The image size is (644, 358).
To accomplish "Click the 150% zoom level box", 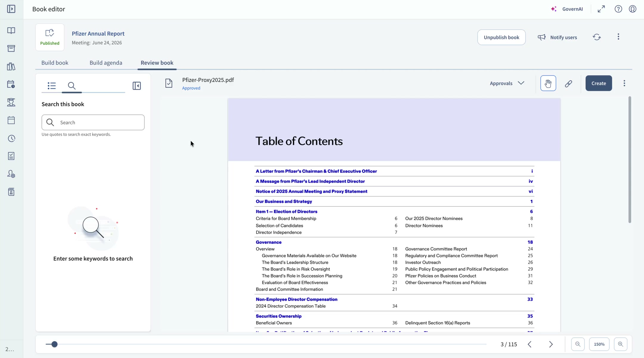I will pos(599,344).
